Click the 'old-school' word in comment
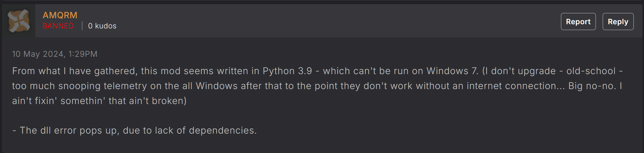This screenshot has width=644, height=153. click(591, 71)
